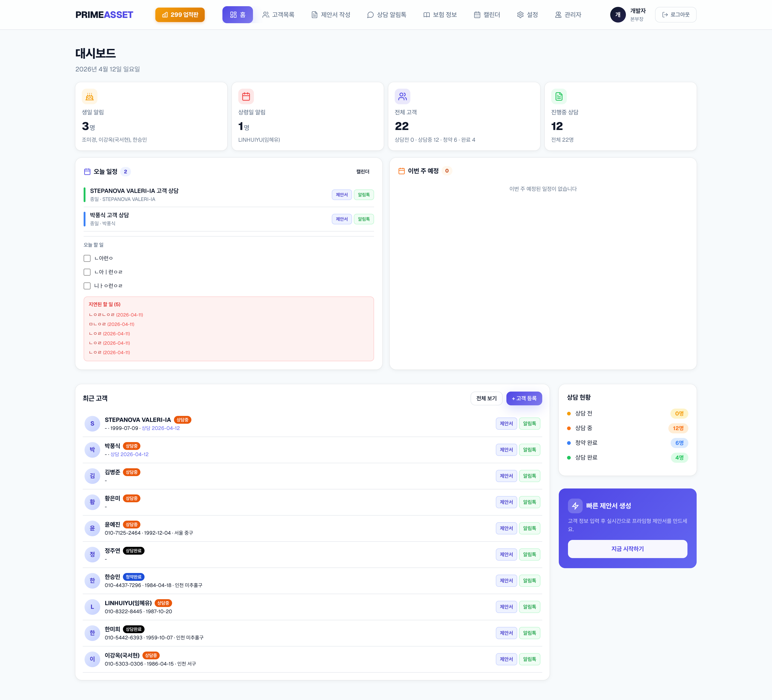
Task: Click the document icon on 진행중 상담 card
Action: click(559, 96)
